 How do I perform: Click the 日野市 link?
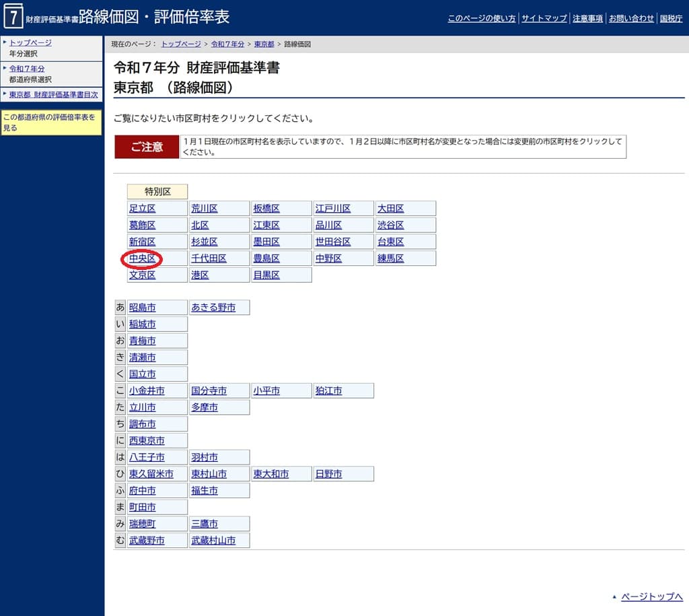pyautogui.click(x=328, y=474)
